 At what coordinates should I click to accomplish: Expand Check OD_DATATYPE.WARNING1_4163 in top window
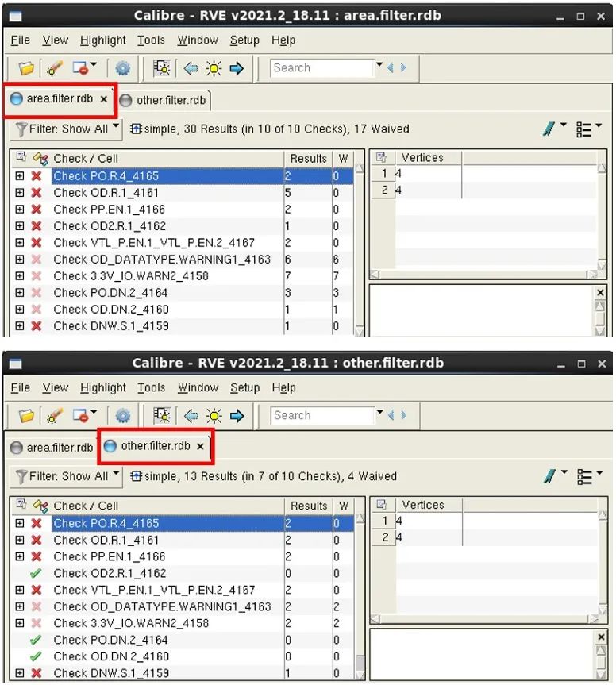[x=20, y=259]
